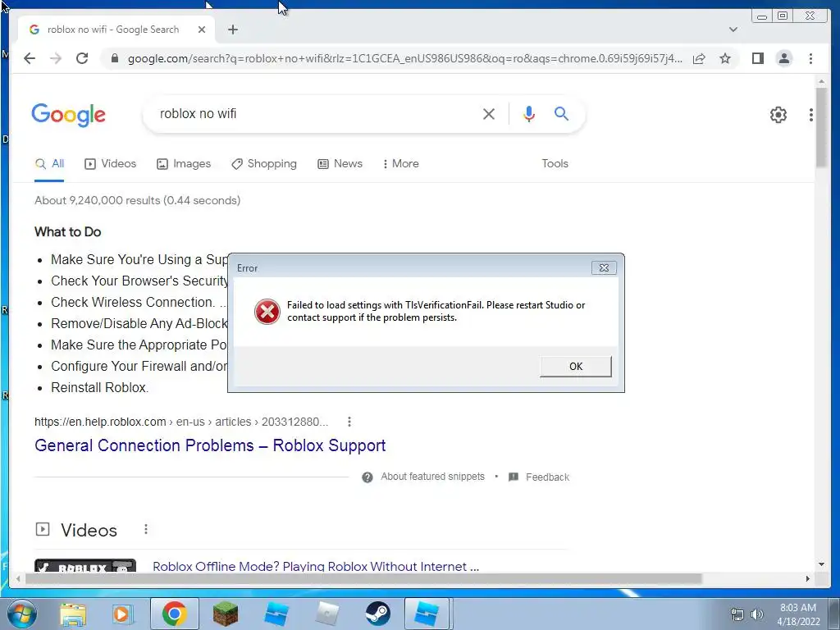The image size is (840, 630).
Task: Open the Chrome profile avatar
Action: click(x=783, y=58)
